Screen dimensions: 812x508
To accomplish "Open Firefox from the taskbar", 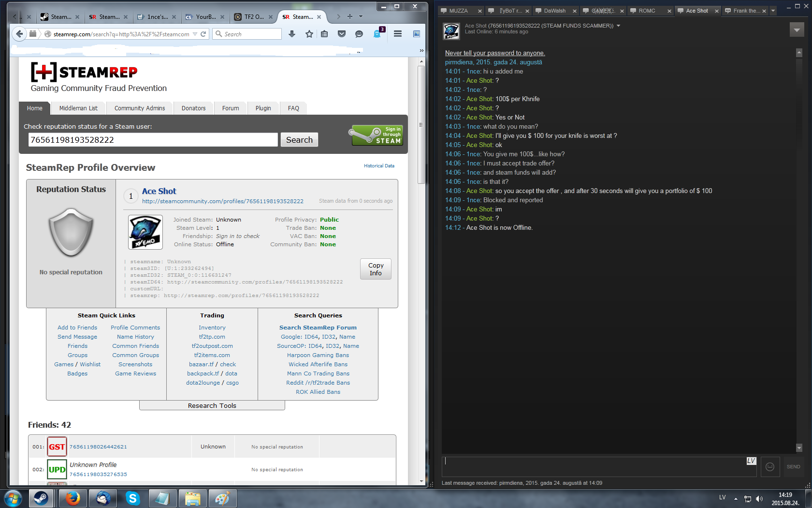I will 72,498.
